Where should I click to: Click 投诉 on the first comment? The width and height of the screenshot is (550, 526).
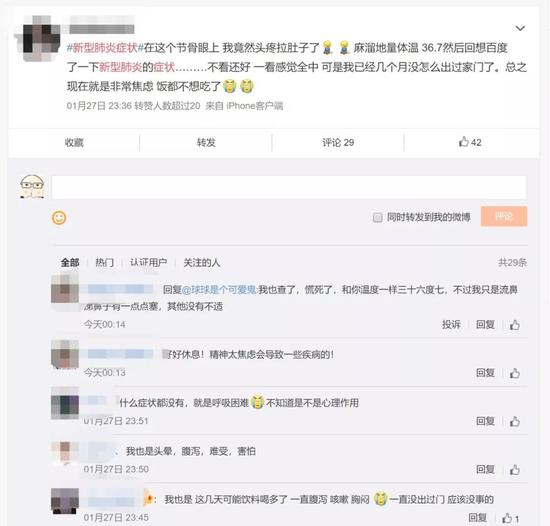pos(451,324)
